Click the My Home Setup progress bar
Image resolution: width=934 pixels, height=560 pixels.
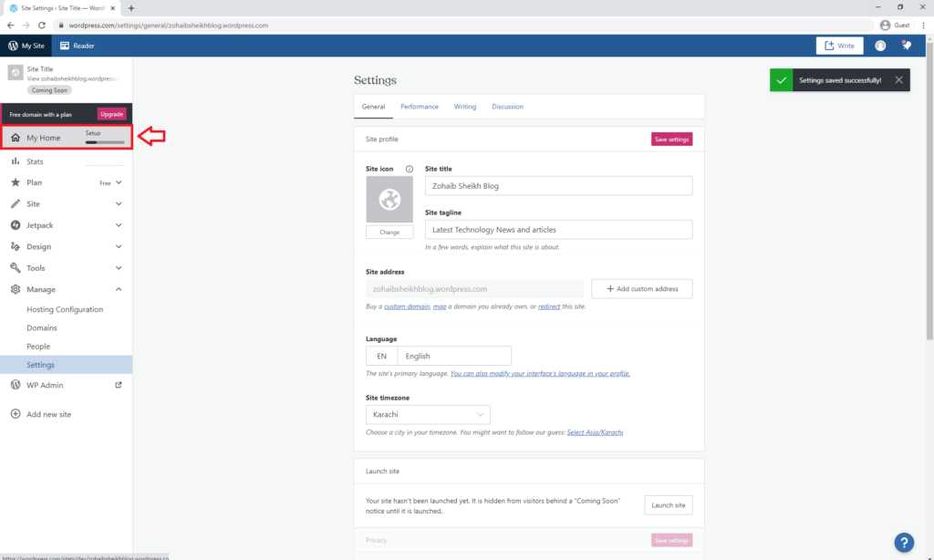coord(105,142)
